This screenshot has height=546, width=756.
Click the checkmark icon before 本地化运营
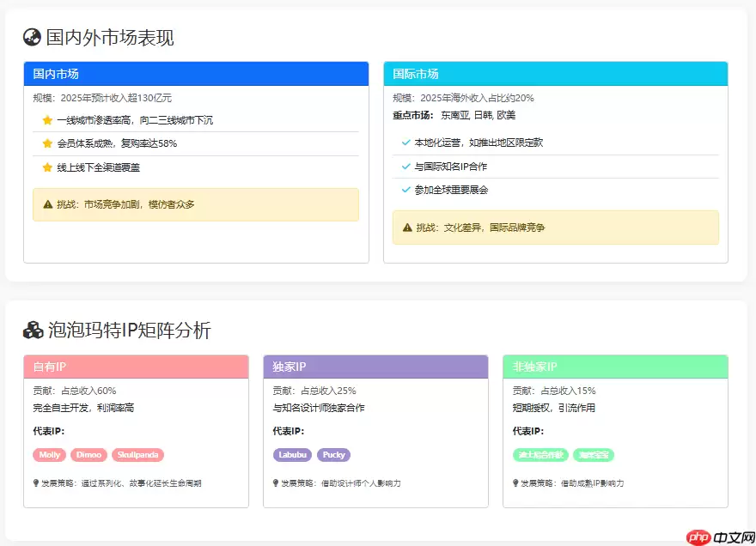[x=405, y=143]
